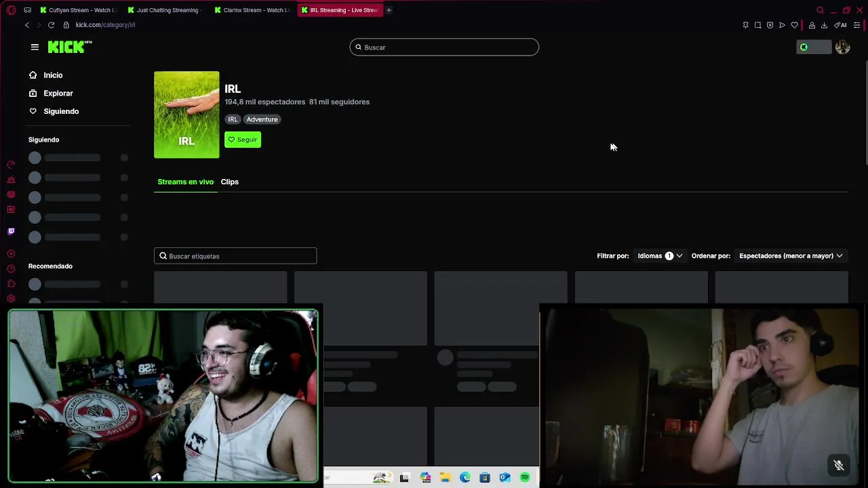Open Outlook from the taskbar
868x488 pixels.
click(x=505, y=478)
